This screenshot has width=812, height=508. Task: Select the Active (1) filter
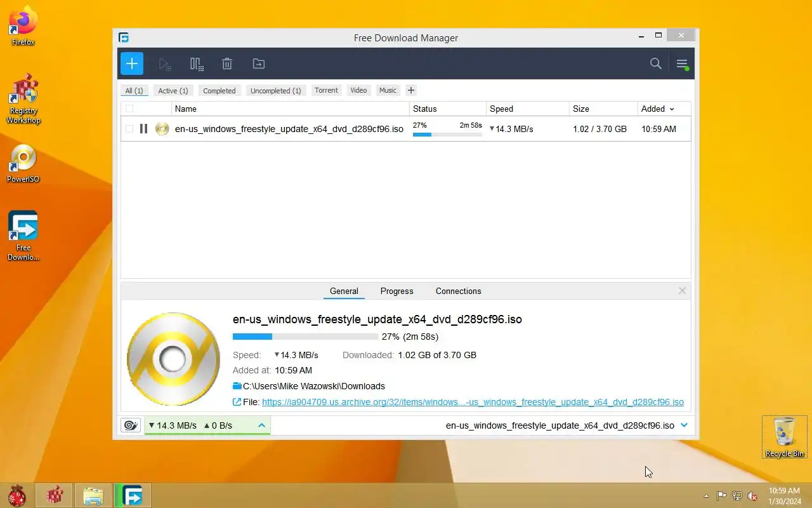173,91
